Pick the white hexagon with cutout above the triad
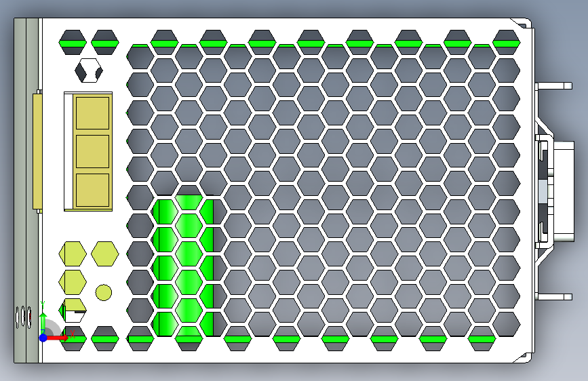588x381 pixels. point(73,310)
